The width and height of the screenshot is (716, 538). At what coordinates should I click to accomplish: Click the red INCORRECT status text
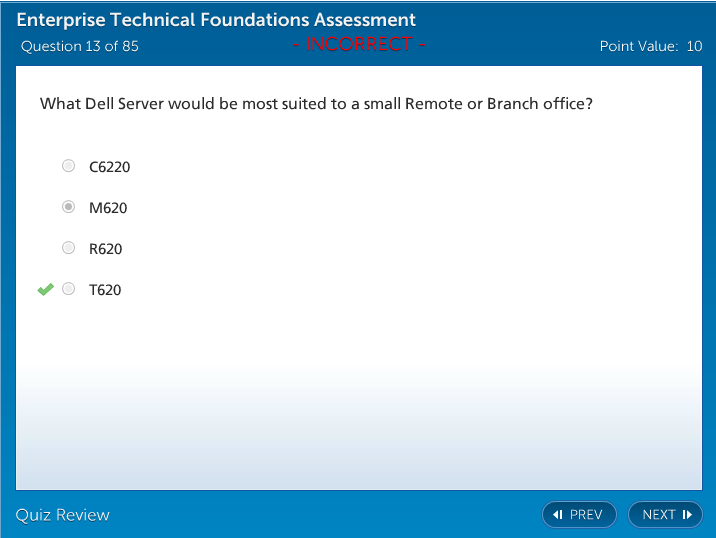[x=359, y=44]
